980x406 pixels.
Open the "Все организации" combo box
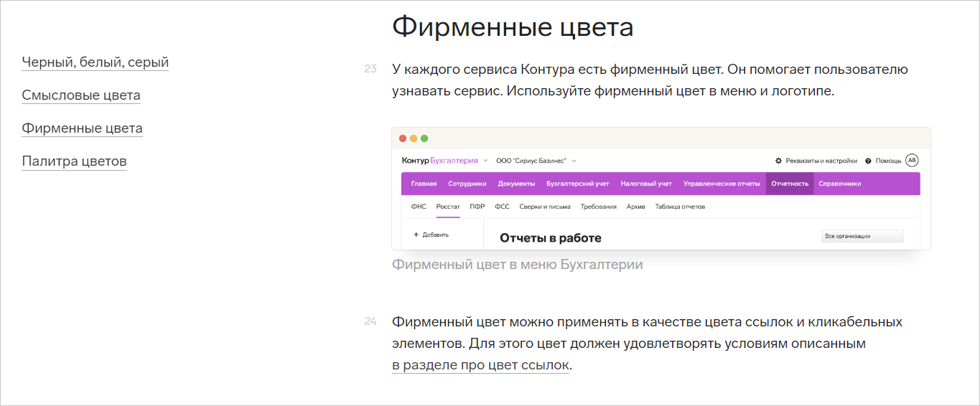click(862, 236)
